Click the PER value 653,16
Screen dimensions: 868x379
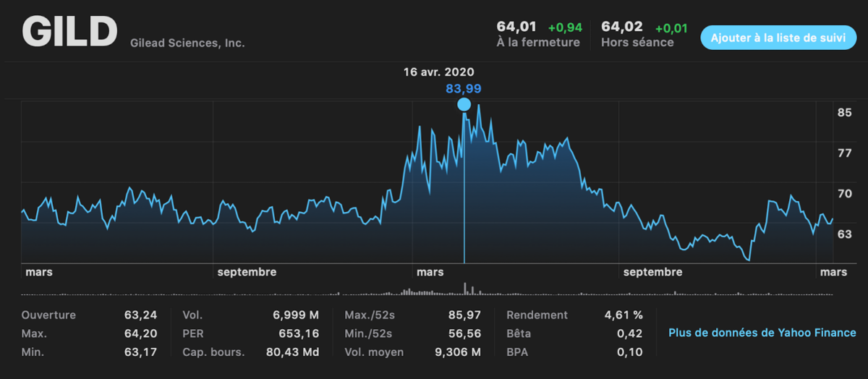point(299,334)
